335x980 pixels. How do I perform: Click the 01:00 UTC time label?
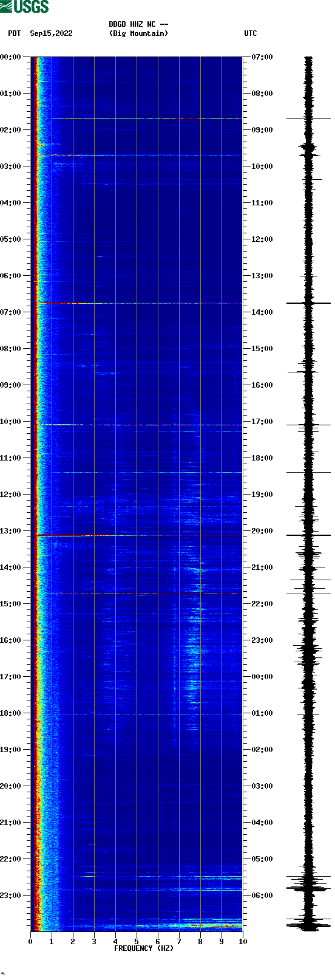tap(262, 713)
